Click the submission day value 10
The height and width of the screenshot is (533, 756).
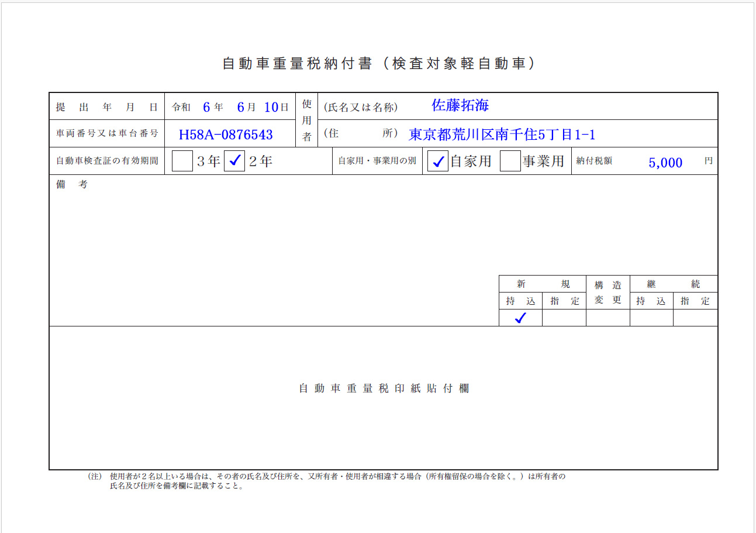click(x=271, y=107)
